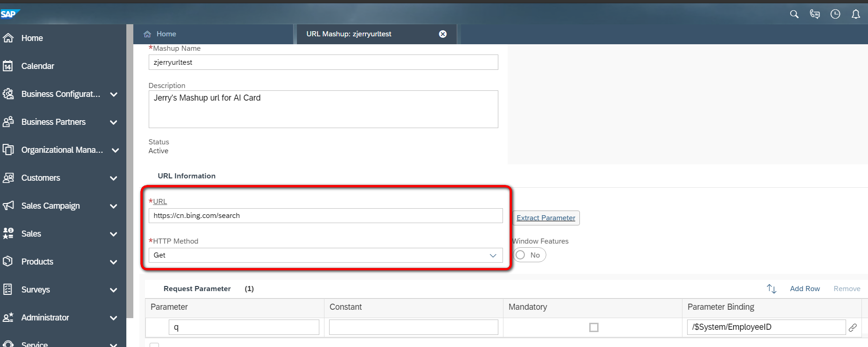Toggle the Window Features switch

[530, 255]
